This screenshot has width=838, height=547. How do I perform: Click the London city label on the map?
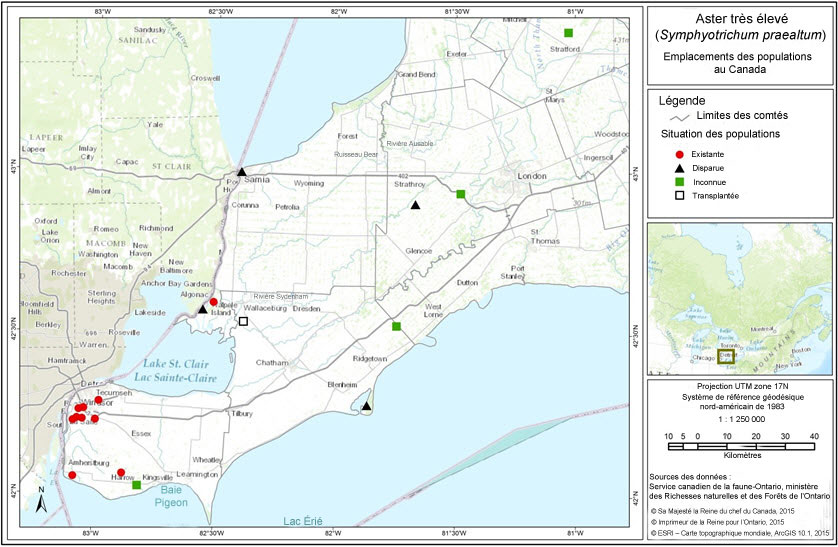531,176
